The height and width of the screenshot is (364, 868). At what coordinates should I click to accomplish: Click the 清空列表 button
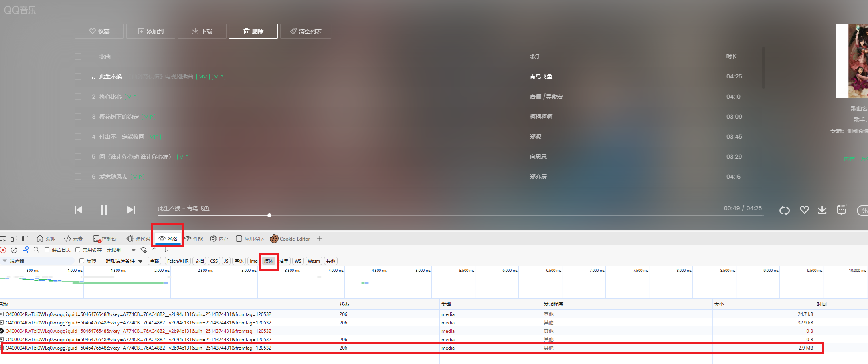[x=306, y=31]
